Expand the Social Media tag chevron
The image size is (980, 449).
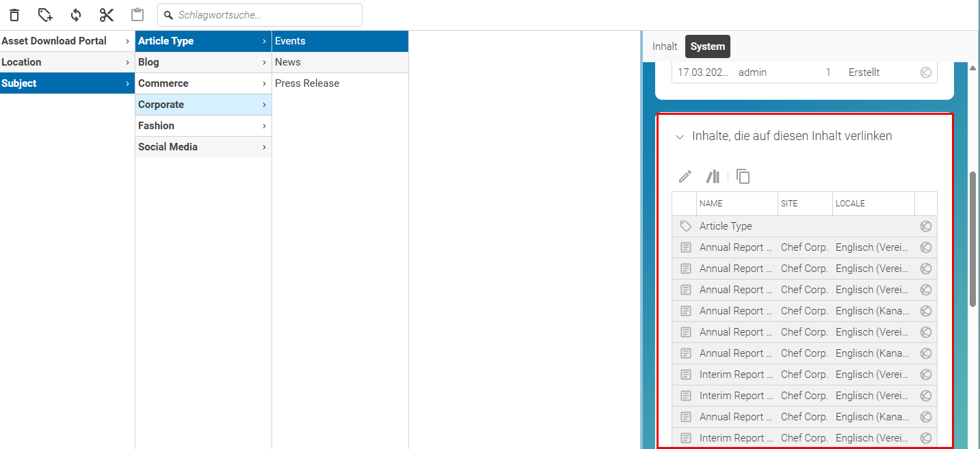[x=264, y=147]
